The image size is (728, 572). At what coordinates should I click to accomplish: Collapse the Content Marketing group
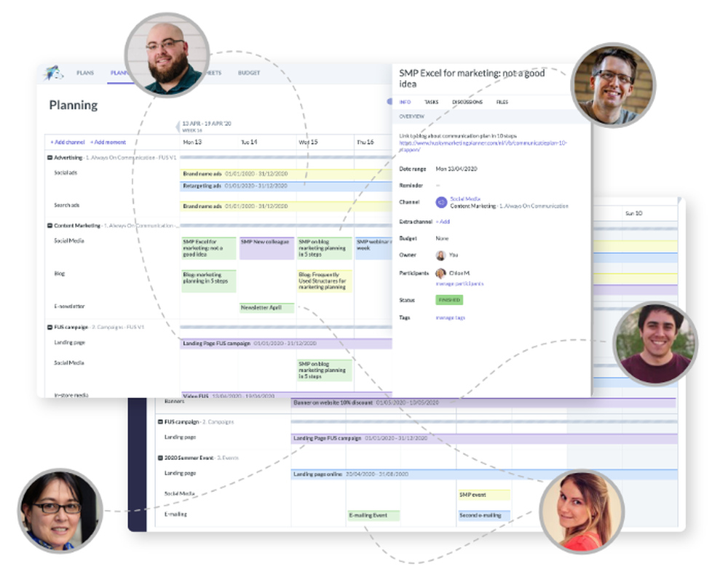click(50, 226)
